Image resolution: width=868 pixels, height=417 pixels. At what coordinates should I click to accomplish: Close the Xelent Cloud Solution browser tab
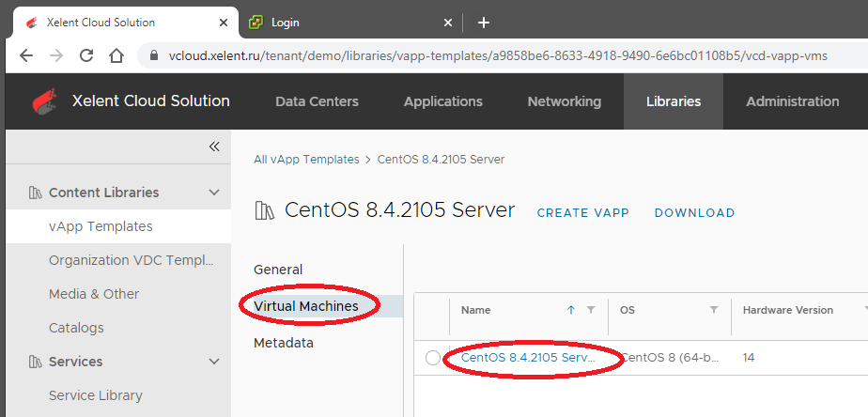tap(224, 23)
